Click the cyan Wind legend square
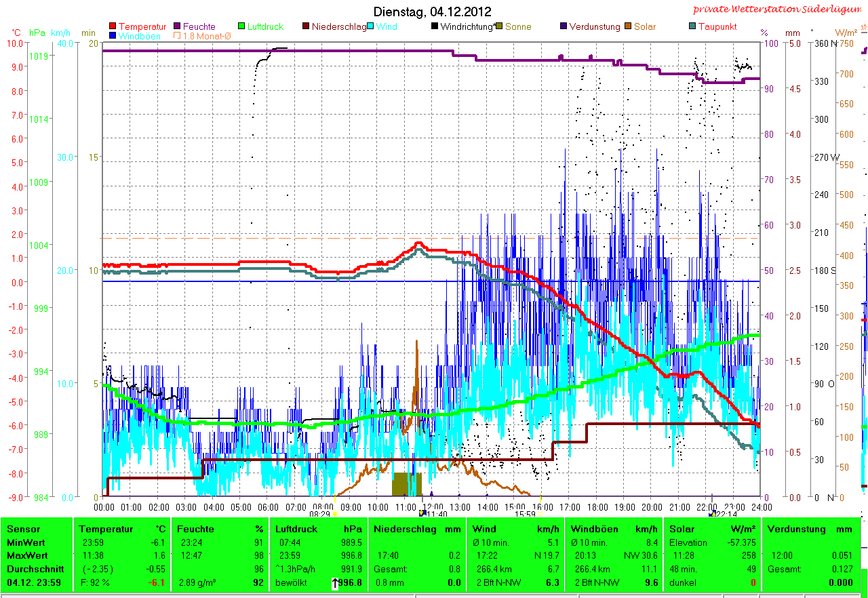868x598 pixels. [x=372, y=27]
